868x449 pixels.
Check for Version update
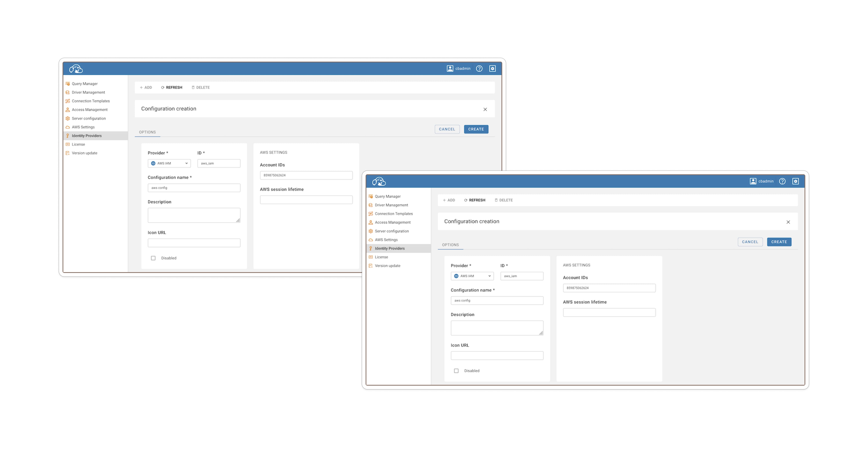pos(387,265)
